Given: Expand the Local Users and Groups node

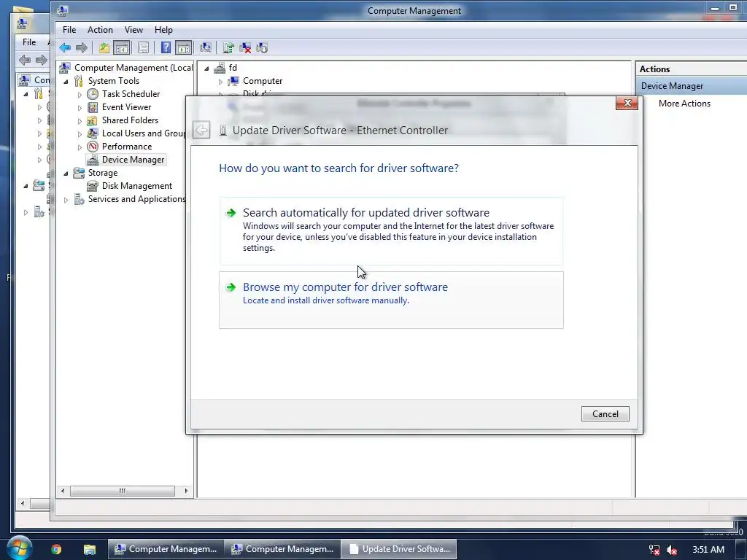Looking at the screenshot, I should tap(80, 134).
